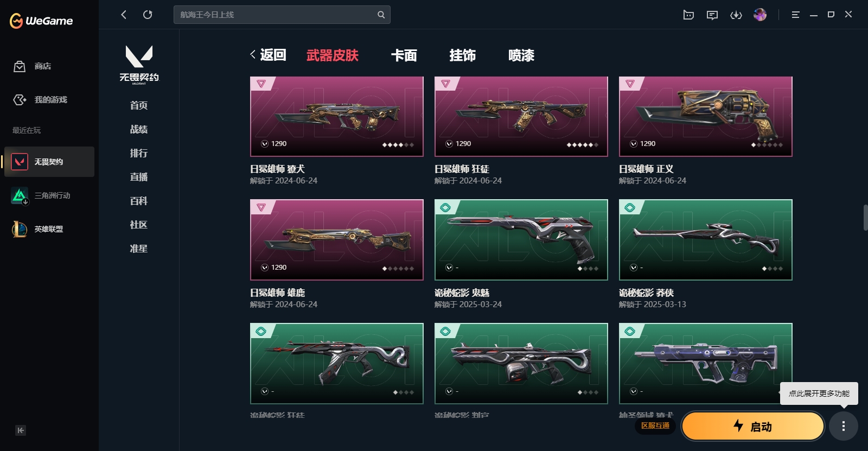Click the search magnifier icon
Image resolution: width=868 pixels, height=451 pixels.
[381, 15]
